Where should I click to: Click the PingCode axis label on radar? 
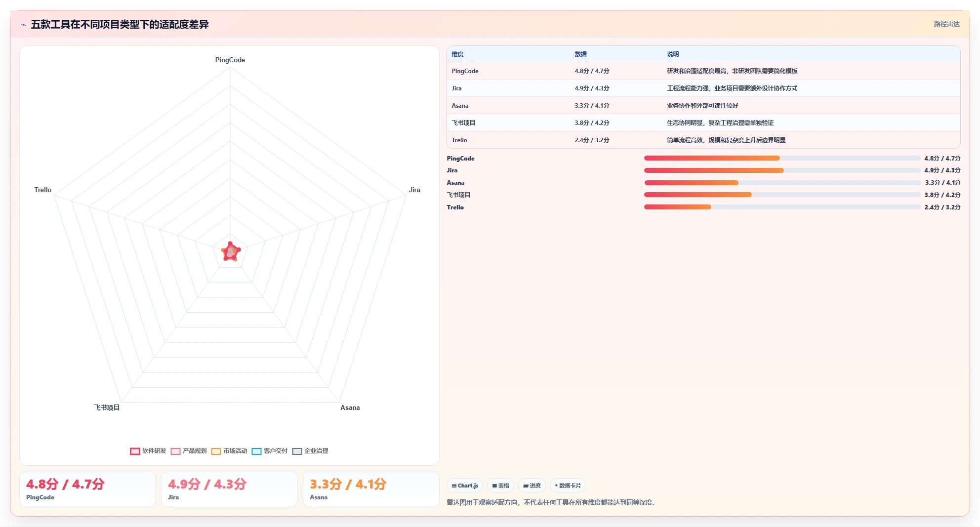point(230,60)
